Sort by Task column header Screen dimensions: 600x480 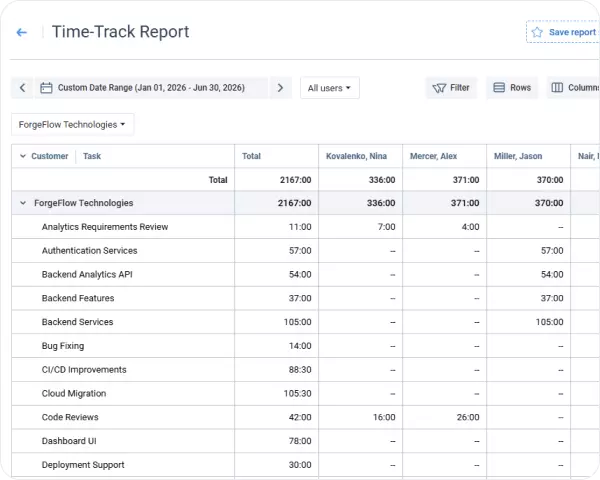point(92,156)
